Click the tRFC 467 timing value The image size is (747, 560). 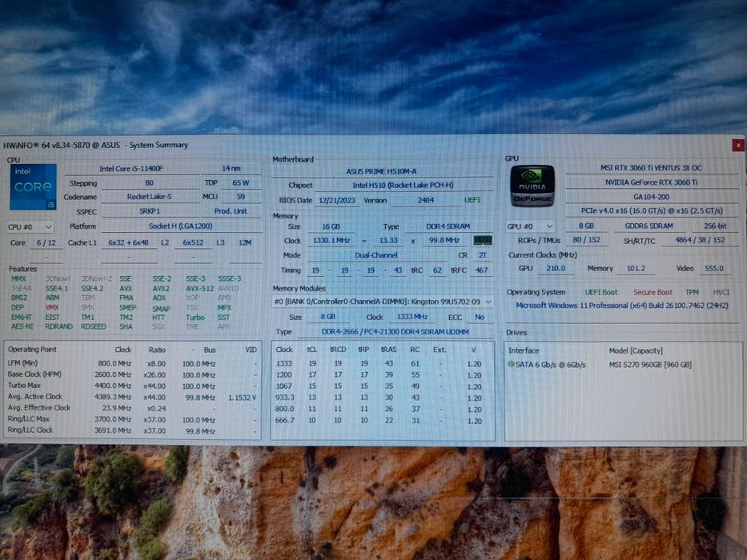coord(482,270)
